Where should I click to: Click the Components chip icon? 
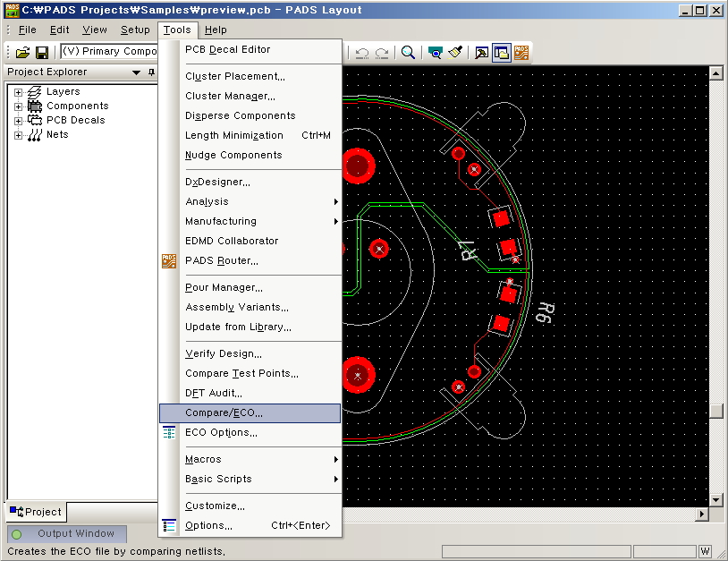pyautogui.click(x=34, y=106)
